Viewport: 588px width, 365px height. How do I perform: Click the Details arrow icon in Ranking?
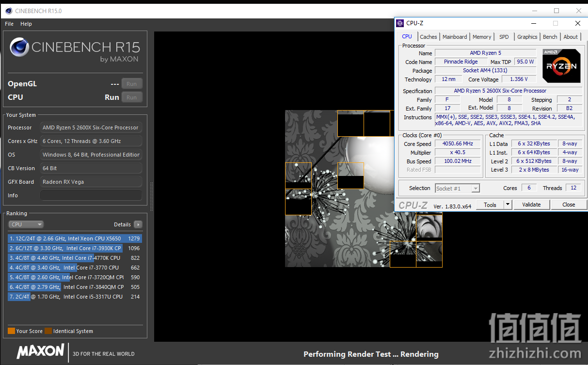138,224
